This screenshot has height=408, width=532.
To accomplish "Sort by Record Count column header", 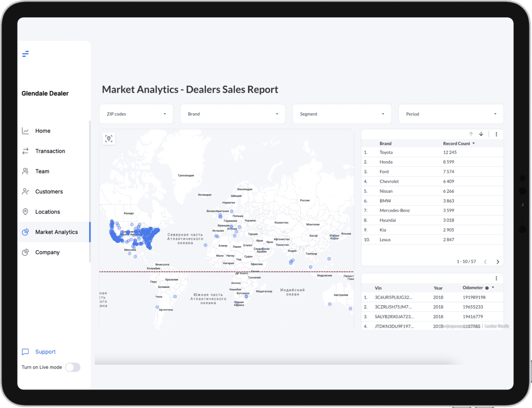I will 457,144.
